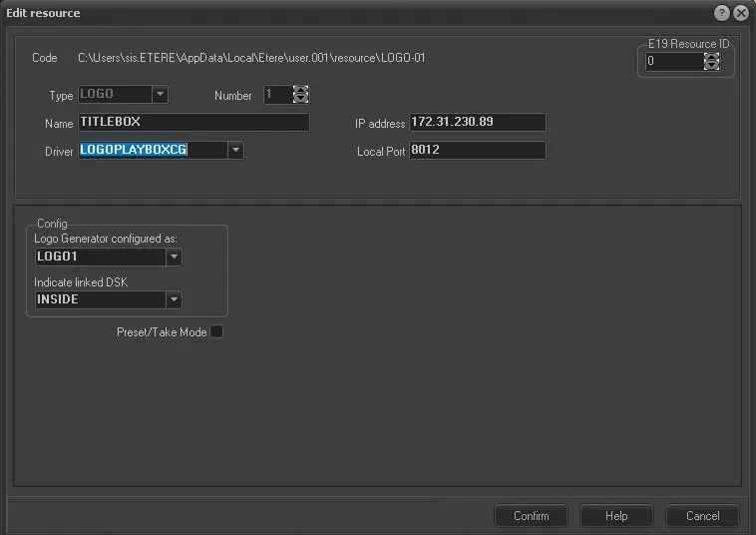Expand the Logo Generator configured as dropdown

(174, 257)
